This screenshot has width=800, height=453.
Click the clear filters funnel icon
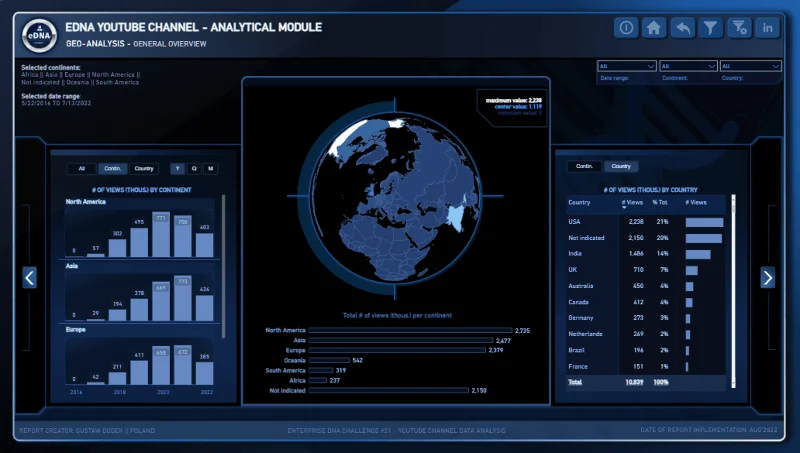tap(739, 28)
